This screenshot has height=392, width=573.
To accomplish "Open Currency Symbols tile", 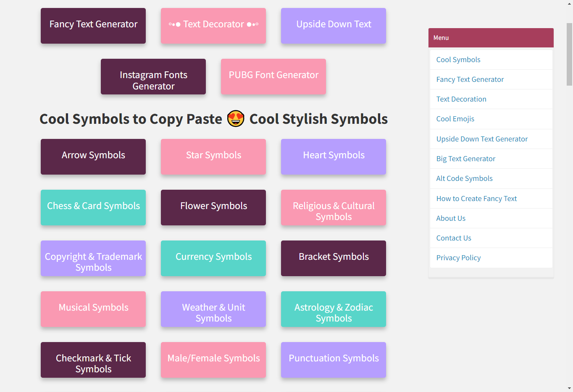I will pos(213,258).
